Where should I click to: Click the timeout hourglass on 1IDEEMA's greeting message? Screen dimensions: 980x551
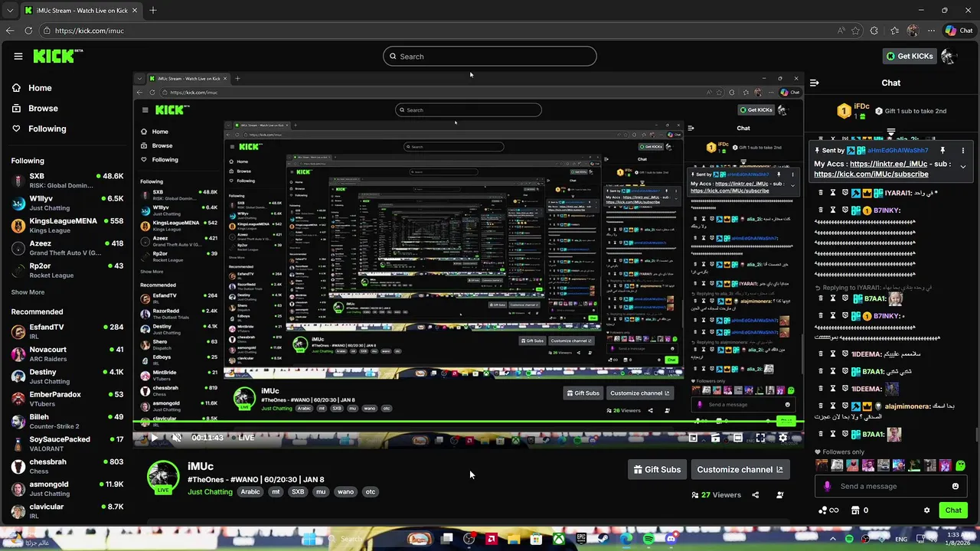pos(833,354)
